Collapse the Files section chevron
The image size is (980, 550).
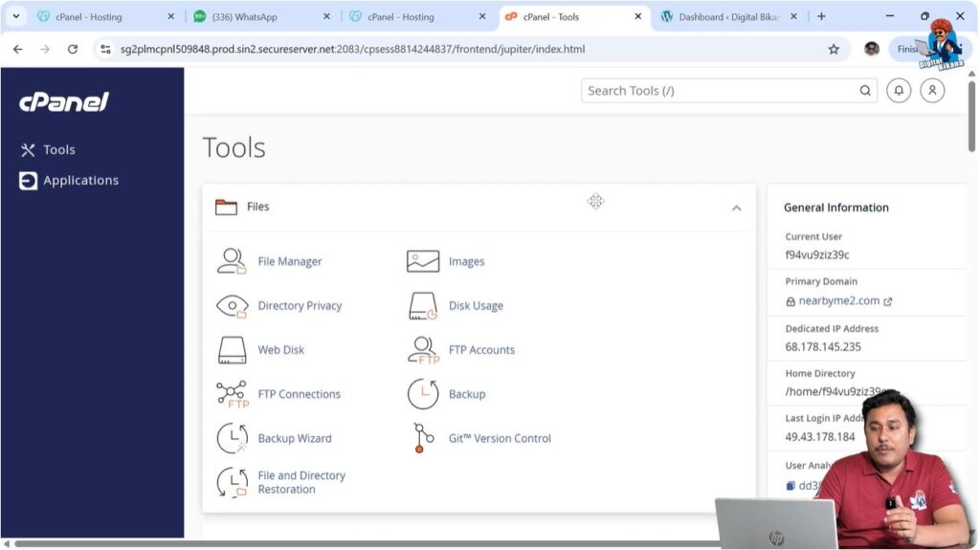click(x=736, y=209)
